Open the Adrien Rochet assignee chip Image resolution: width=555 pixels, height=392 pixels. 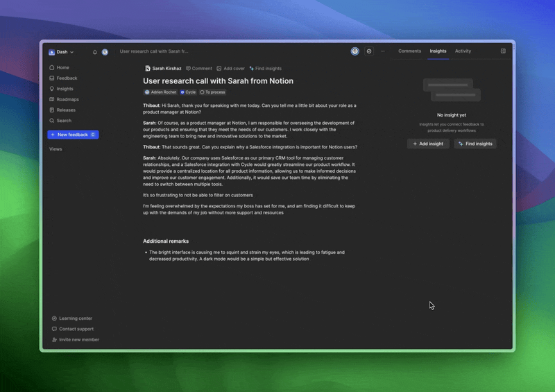[x=160, y=92]
